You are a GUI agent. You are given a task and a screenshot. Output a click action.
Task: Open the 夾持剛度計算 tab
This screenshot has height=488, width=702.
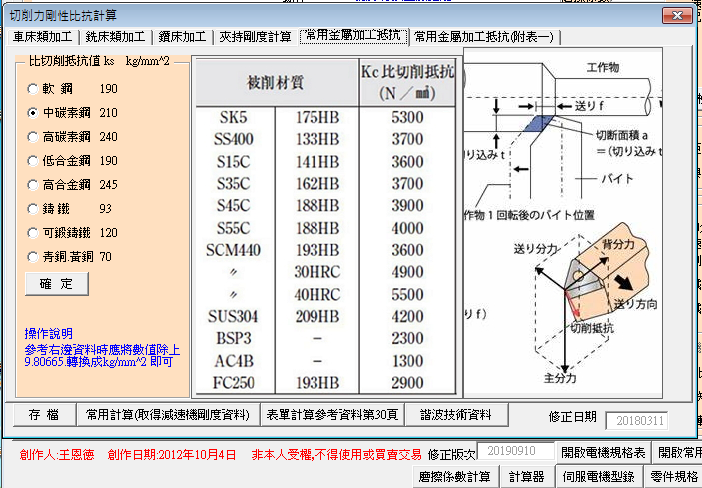tap(255, 37)
